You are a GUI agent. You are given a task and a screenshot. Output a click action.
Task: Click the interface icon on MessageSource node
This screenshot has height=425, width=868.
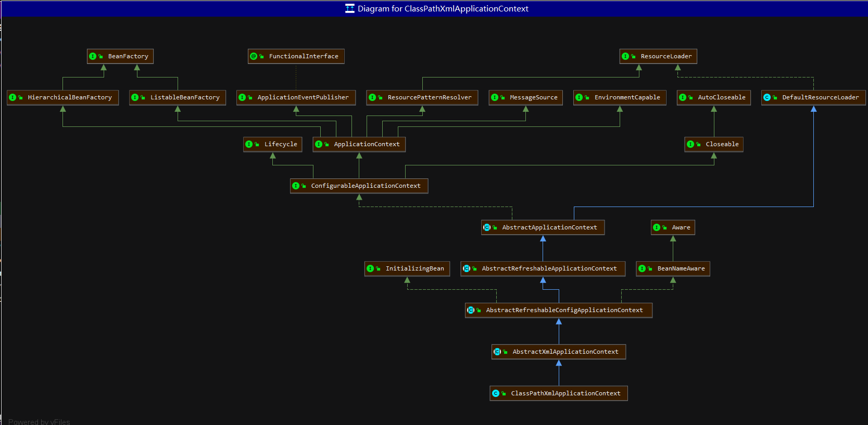pyautogui.click(x=495, y=97)
